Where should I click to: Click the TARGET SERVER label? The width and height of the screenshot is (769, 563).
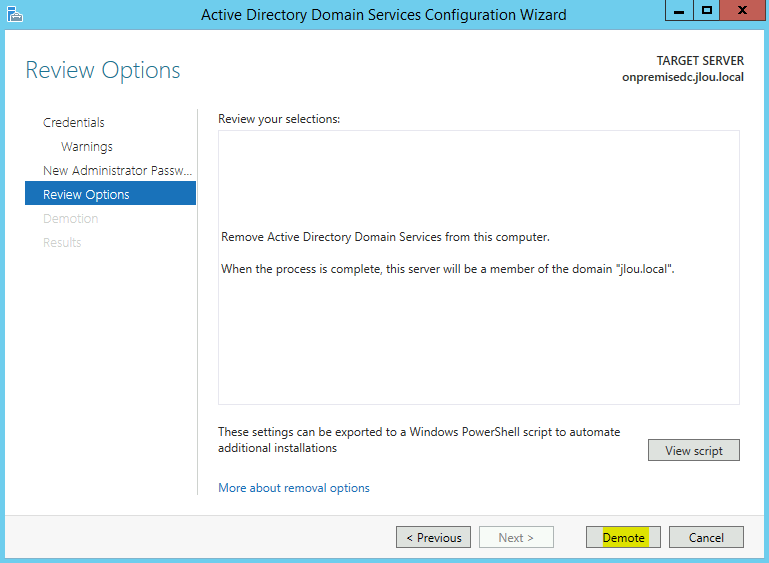pos(700,61)
